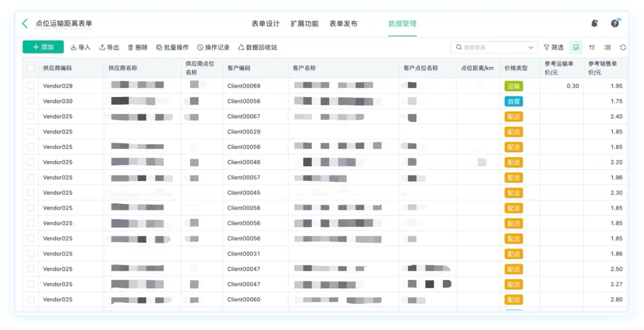644x330 pixels.
Task: Open the 批量操作 batch operations menu
Action: pyautogui.click(x=172, y=47)
